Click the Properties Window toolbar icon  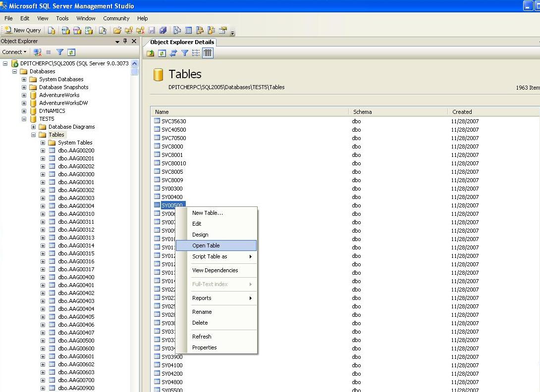point(223,30)
